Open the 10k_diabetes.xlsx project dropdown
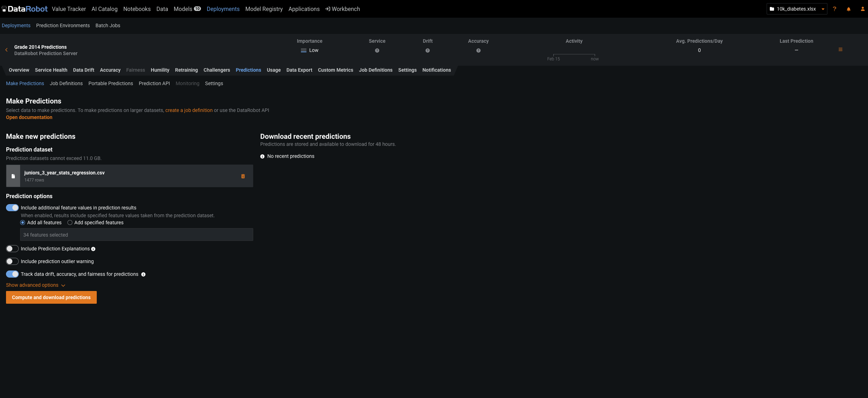868x398 pixels. (797, 9)
